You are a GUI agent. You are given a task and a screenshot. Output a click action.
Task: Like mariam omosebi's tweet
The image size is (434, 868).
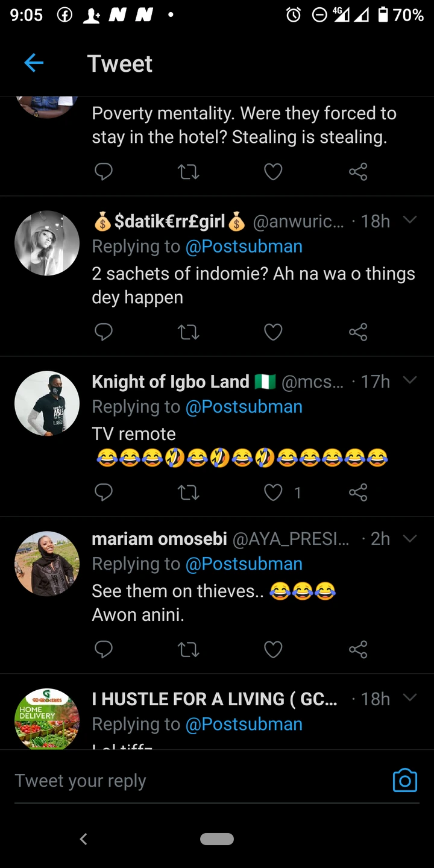click(x=273, y=649)
